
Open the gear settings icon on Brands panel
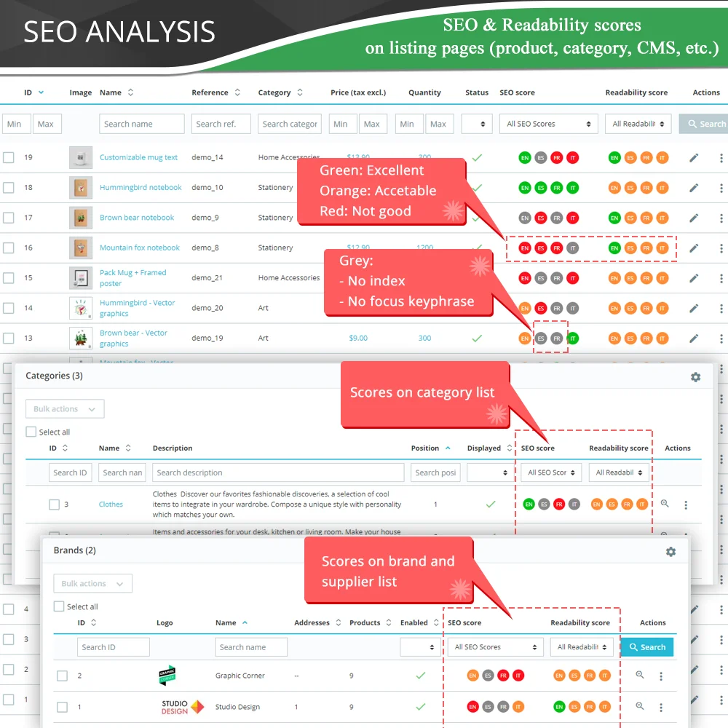[670, 552]
